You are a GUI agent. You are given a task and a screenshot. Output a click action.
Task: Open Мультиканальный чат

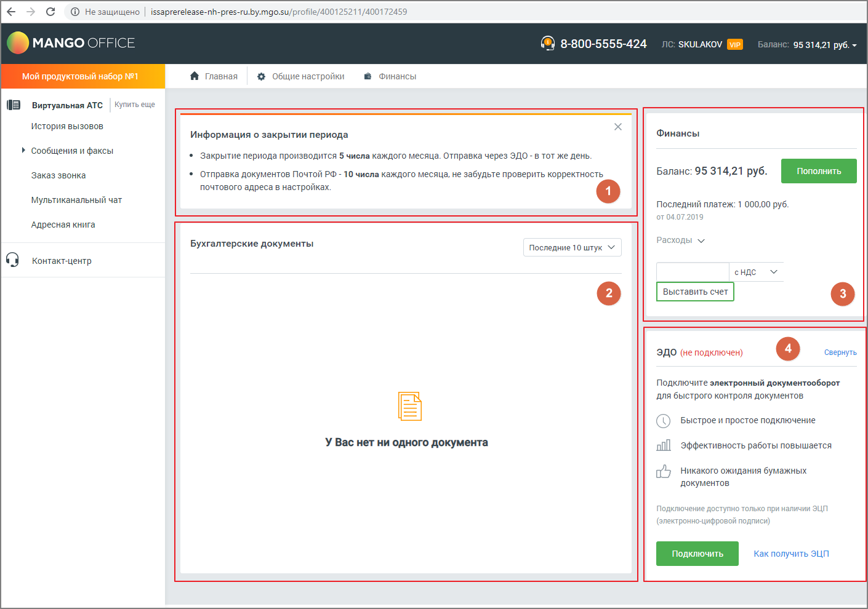point(76,200)
